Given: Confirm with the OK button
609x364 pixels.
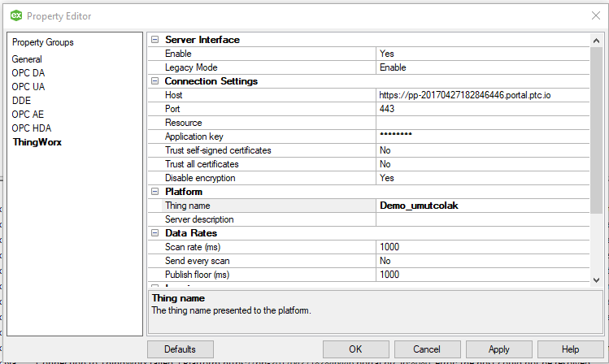Looking at the screenshot, I should tap(356, 349).
